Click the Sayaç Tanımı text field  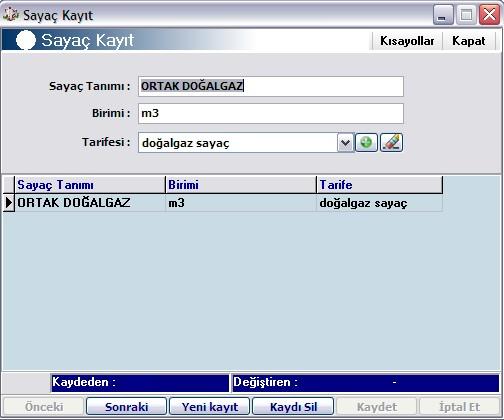(x=271, y=86)
